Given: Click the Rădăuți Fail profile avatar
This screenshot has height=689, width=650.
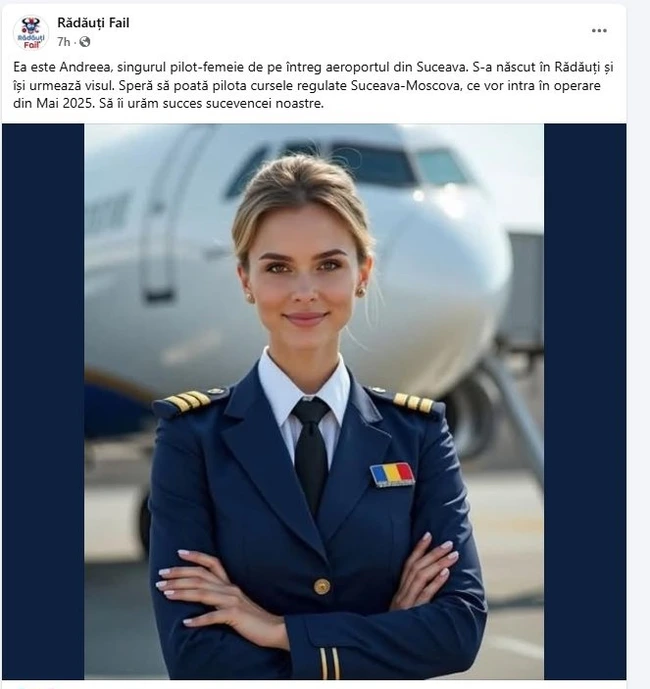Looking at the screenshot, I should pos(31,33).
